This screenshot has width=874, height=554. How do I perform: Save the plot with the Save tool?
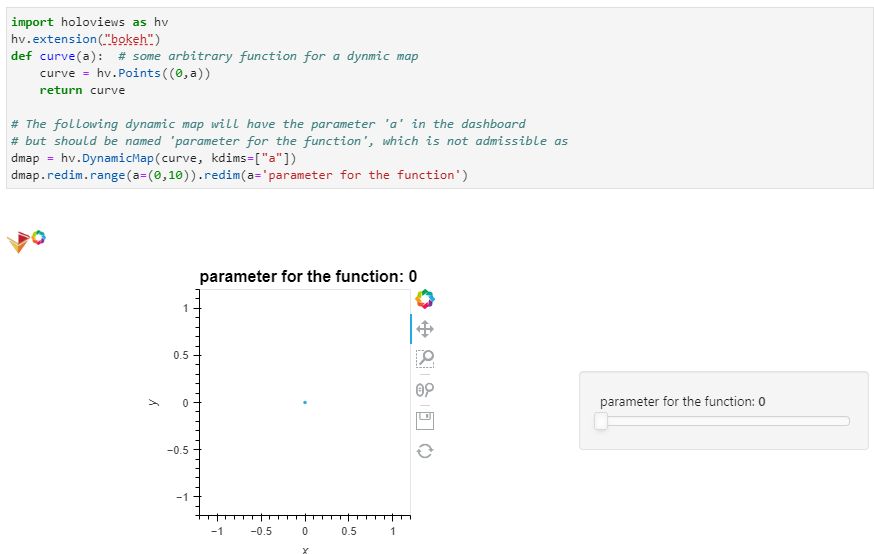coord(425,420)
